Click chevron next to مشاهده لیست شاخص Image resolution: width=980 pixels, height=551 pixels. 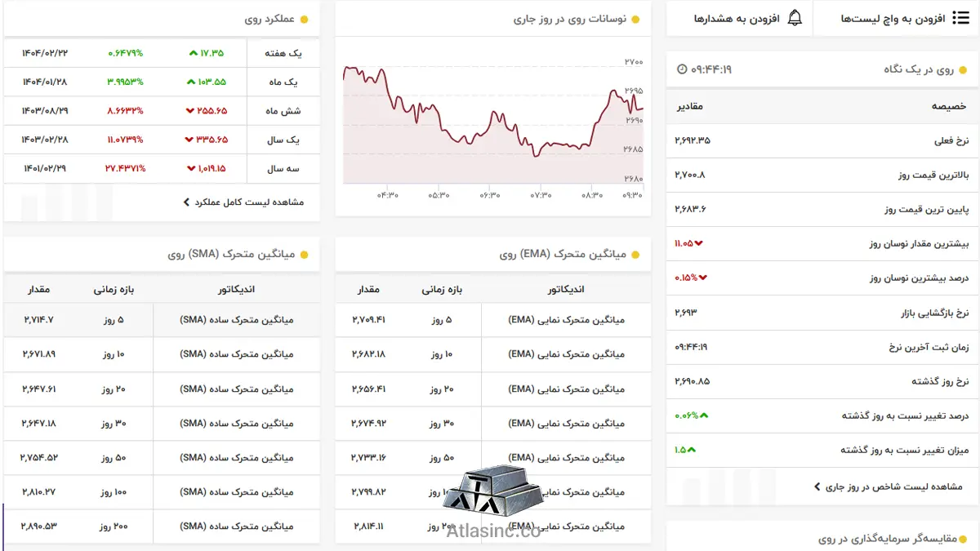(x=817, y=487)
